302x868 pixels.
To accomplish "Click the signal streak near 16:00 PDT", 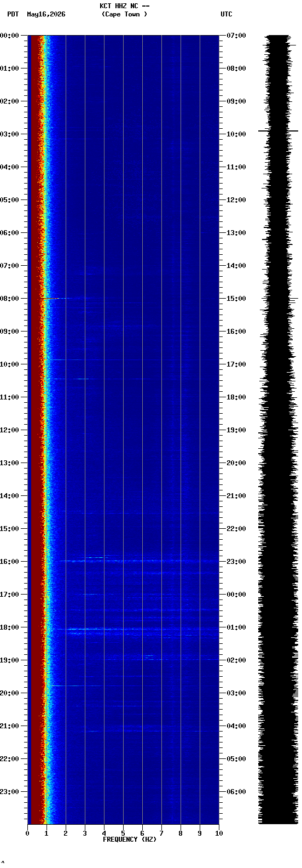I will pos(88,561).
